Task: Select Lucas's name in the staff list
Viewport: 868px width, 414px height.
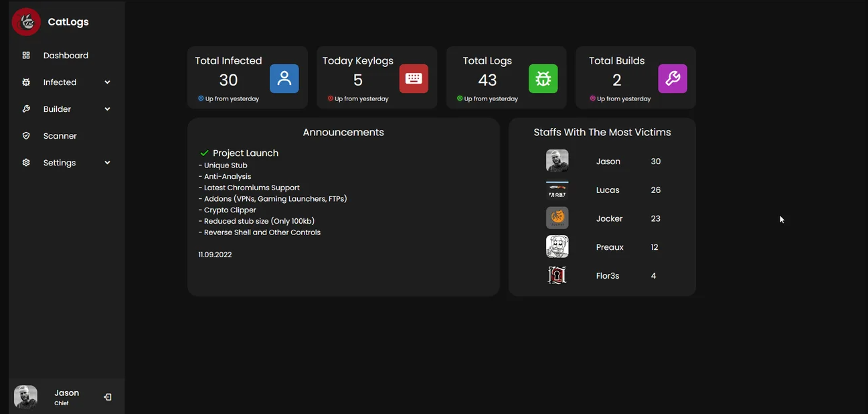Action: tap(608, 190)
